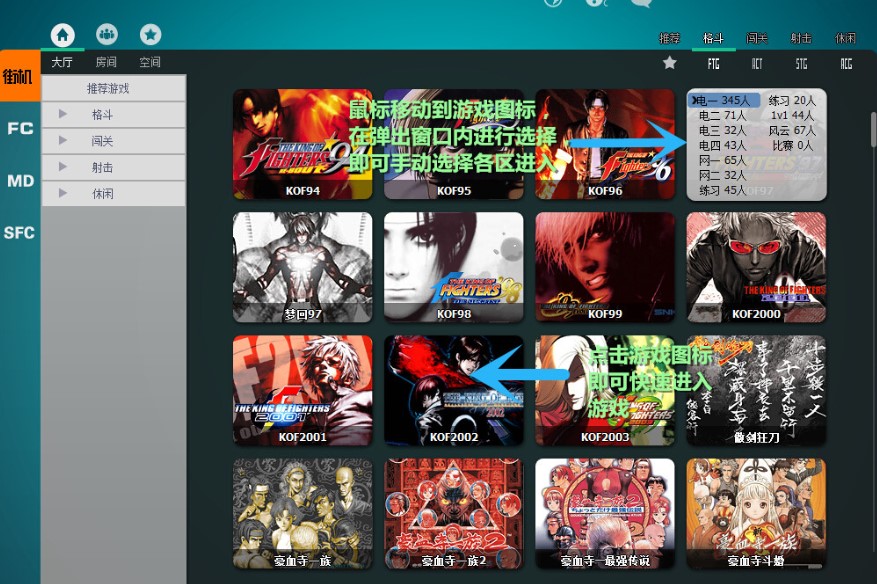Open the space star icon
877x584 pixels.
tap(150, 35)
